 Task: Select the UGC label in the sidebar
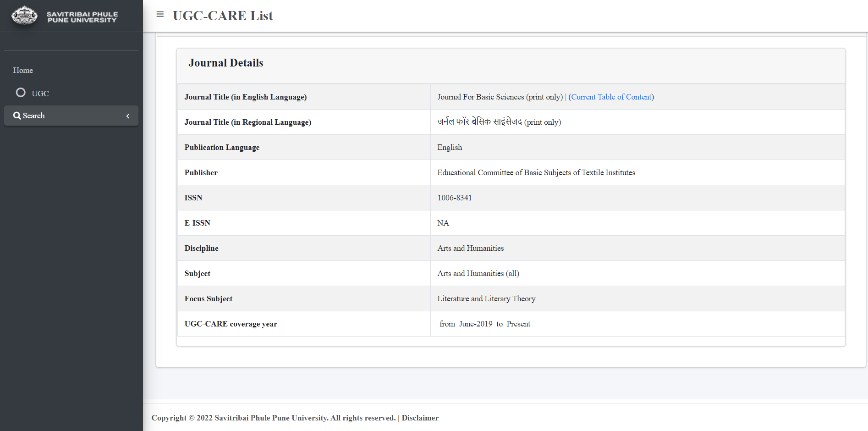(40, 94)
